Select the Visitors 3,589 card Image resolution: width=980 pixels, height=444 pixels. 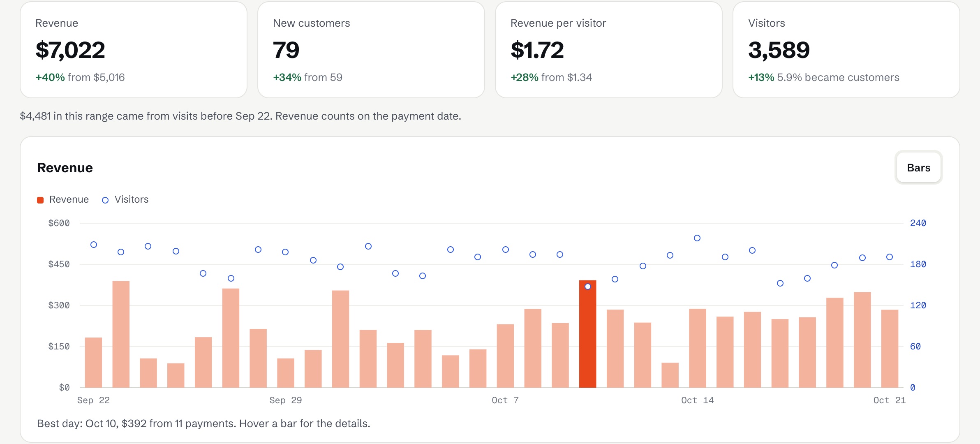846,50
